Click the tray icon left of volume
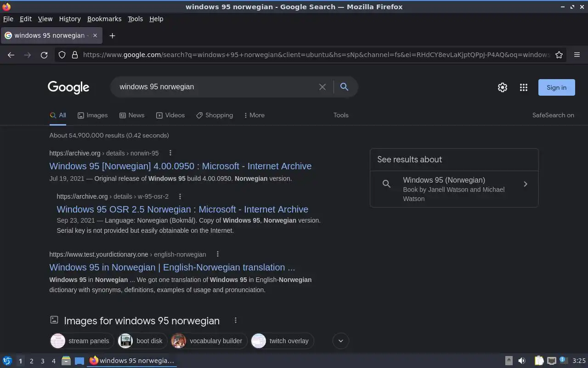 pyautogui.click(x=509, y=361)
